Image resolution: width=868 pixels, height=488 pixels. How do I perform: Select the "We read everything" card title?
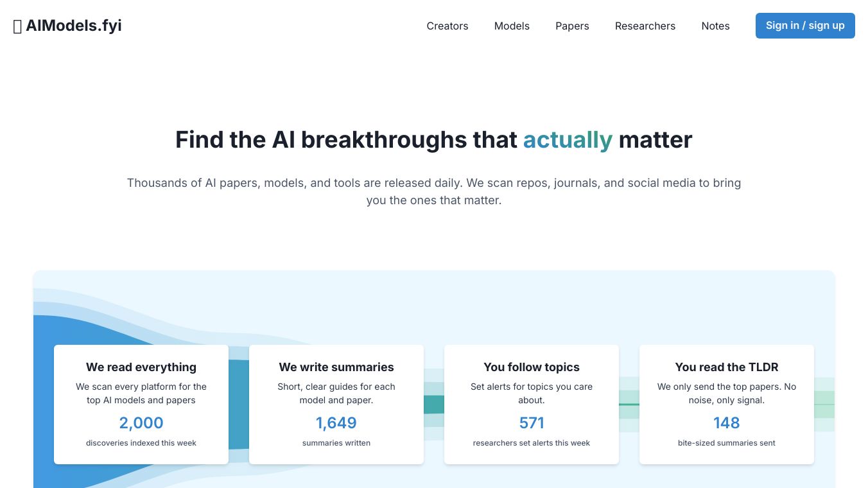[x=141, y=367]
